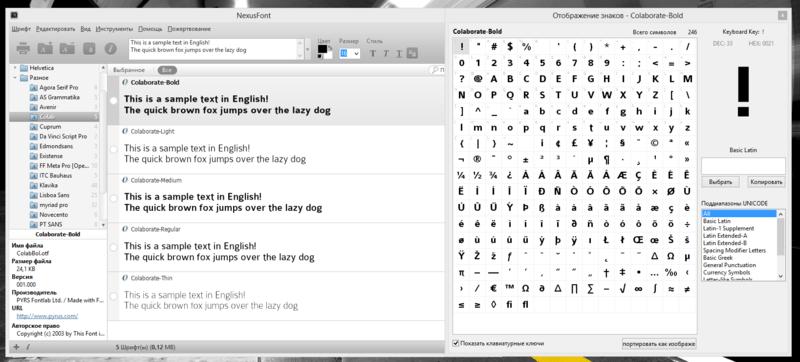Select the Da Vinci Script Pro folder
The width and height of the screenshot is (800, 362).
(x=58, y=136)
